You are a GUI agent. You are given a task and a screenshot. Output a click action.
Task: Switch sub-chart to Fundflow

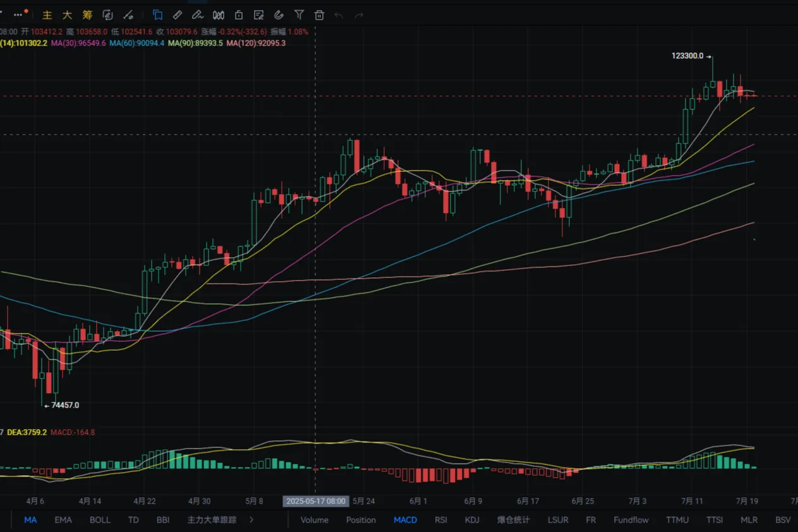(x=631, y=520)
